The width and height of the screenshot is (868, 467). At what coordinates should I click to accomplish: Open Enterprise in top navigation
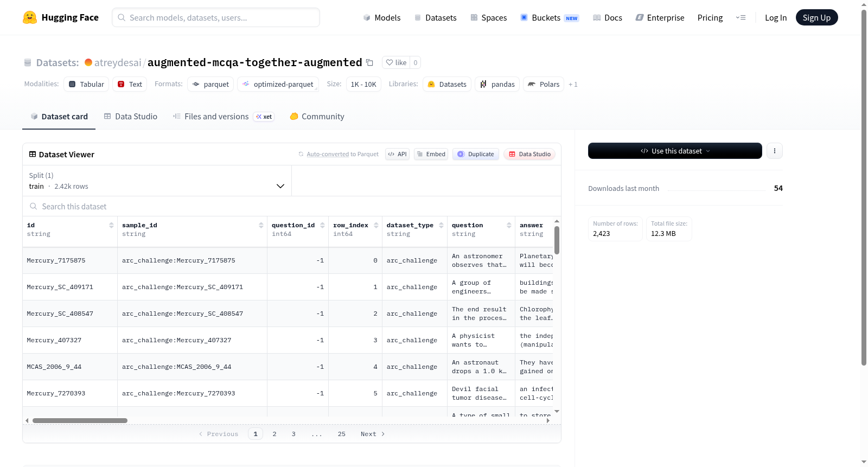pyautogui.click(x=660, y=17)
